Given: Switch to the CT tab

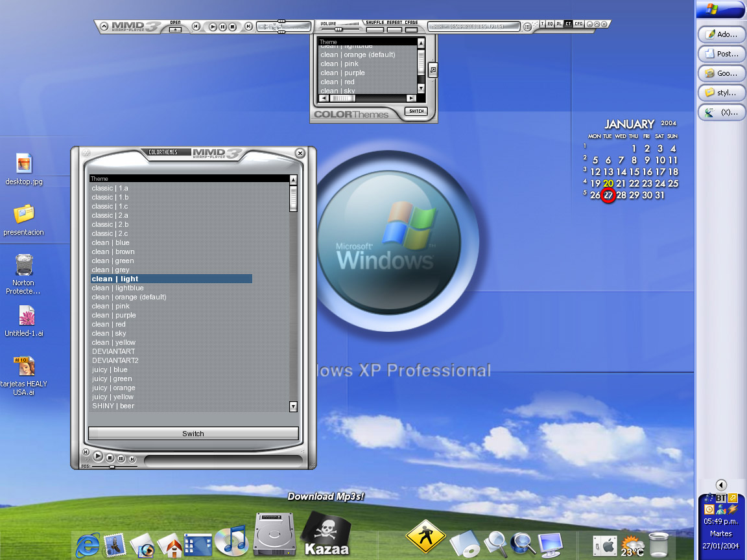Looking at the screenshot, I should click(568, 24).
